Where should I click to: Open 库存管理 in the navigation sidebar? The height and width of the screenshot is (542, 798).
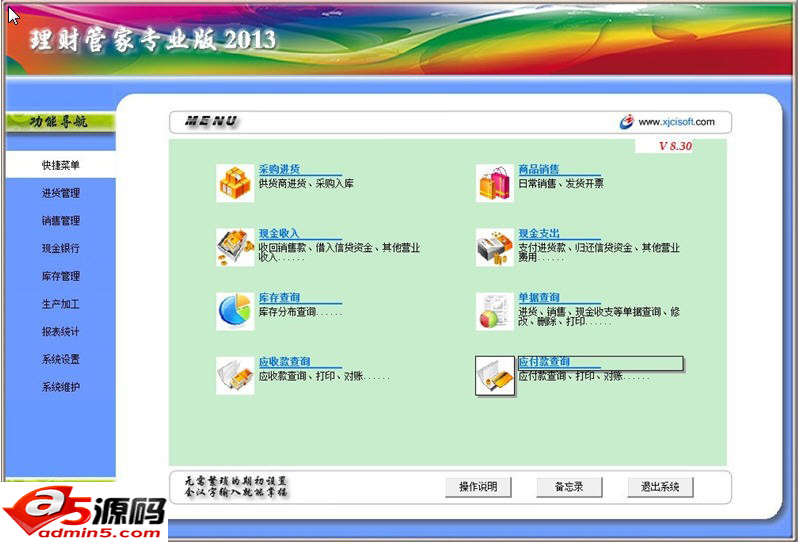(x=61, y=276)
